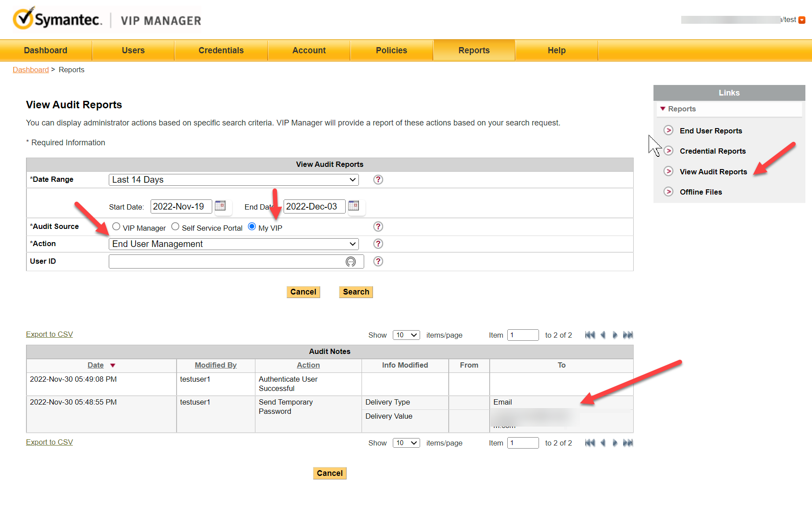Select the My VIP radio option
The image size is (812, 512).
[x=252, y=227]
